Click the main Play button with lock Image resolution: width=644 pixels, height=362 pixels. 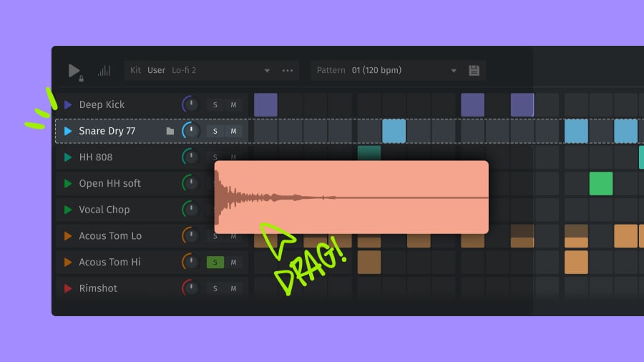74,70
